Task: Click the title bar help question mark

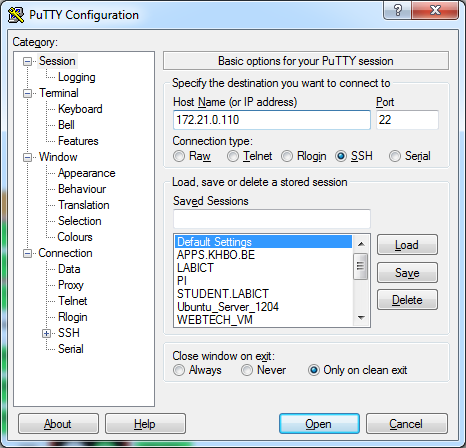Action: point(398,10)
